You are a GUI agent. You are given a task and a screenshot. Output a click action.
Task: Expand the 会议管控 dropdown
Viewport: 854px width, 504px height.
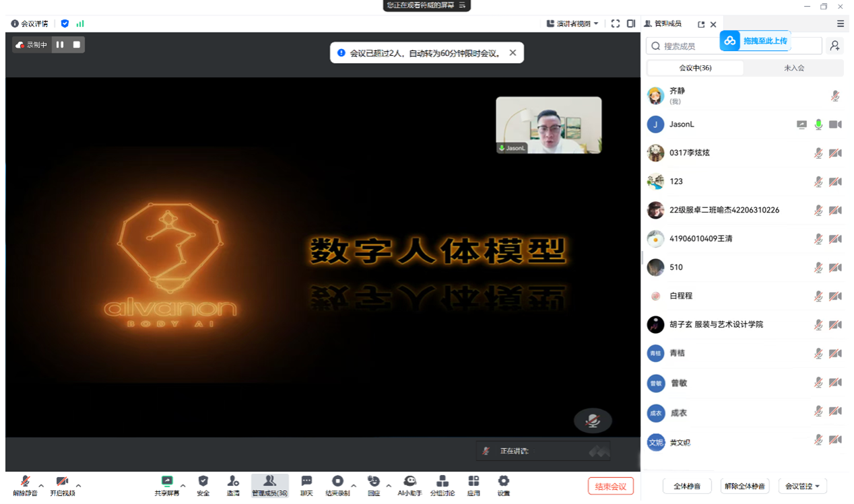[802, 487]
